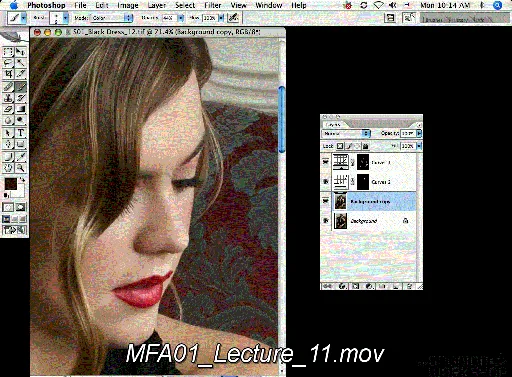The width and height of the screenshot is (512, 377).
Task: Toggle the Airbrush option in options bar
Action: [234, 18]
